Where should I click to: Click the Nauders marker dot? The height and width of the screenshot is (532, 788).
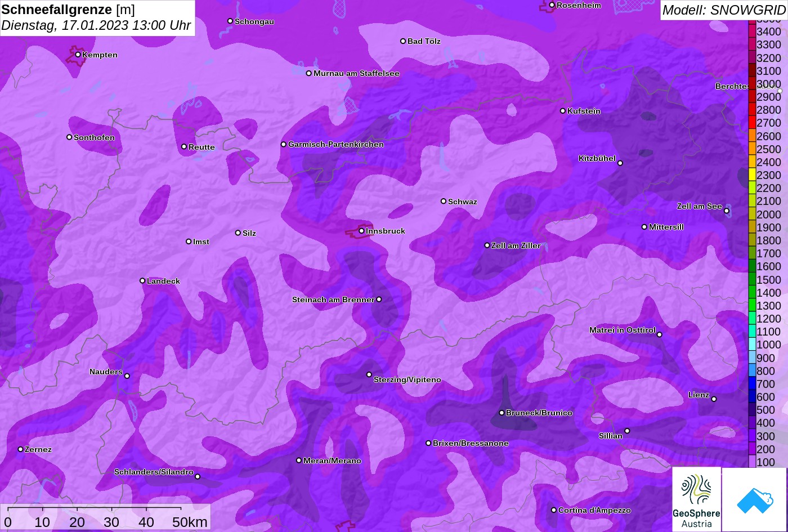(x=127, y=376)
